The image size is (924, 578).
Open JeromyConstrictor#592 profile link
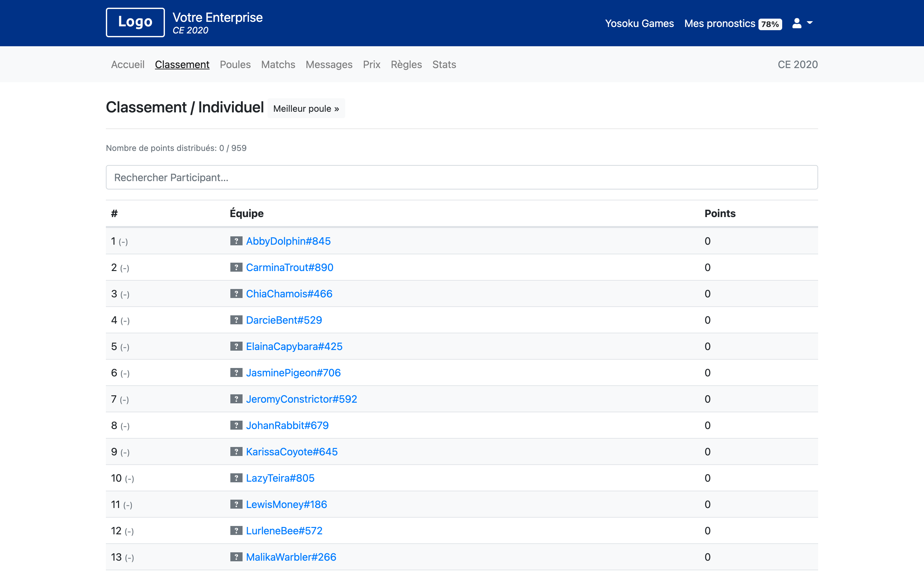click(302, 399)
